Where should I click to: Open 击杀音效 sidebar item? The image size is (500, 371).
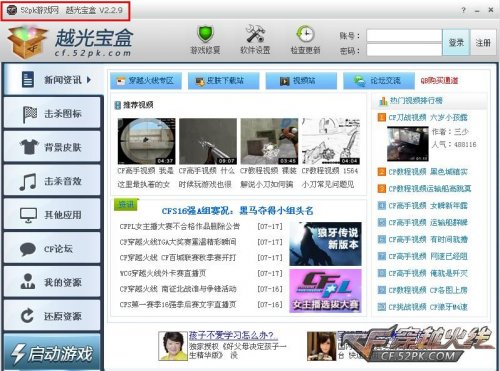pyautogui.click(x=52, y=181)
